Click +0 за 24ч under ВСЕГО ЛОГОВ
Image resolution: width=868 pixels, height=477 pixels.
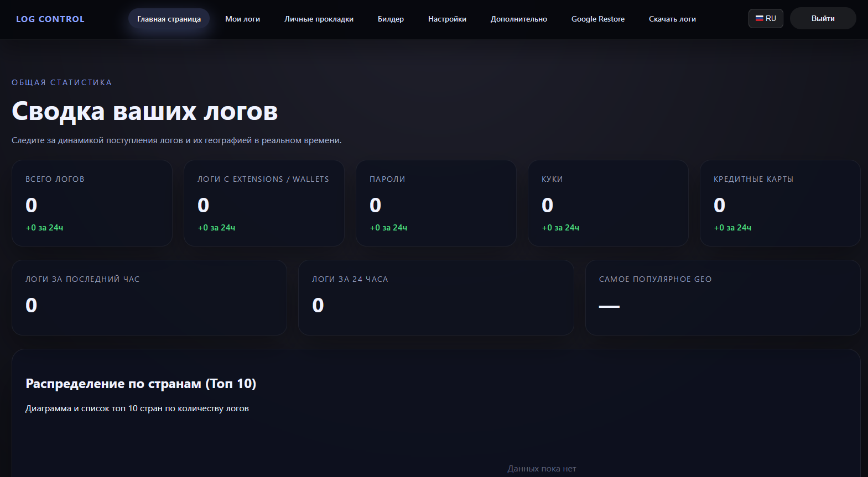(44, 228)
